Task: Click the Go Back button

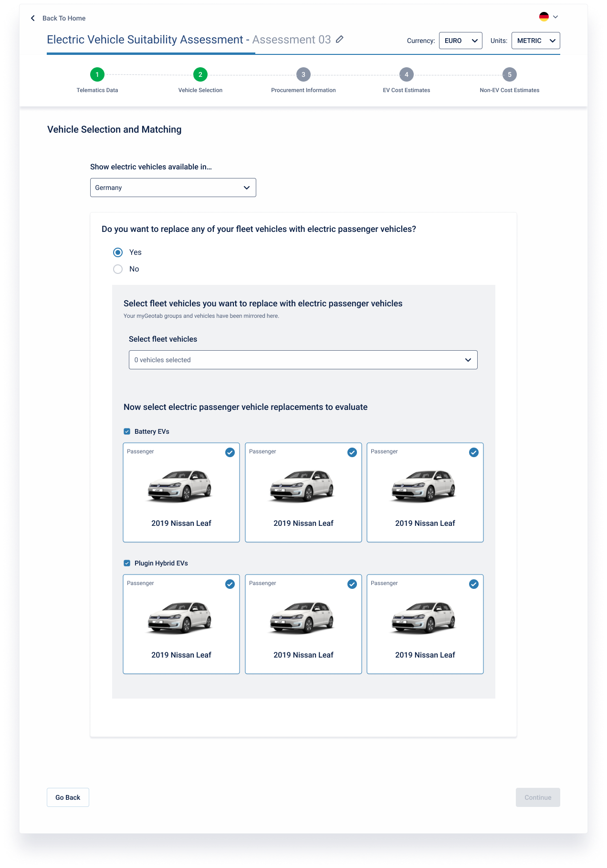Action: coord(68,797)
